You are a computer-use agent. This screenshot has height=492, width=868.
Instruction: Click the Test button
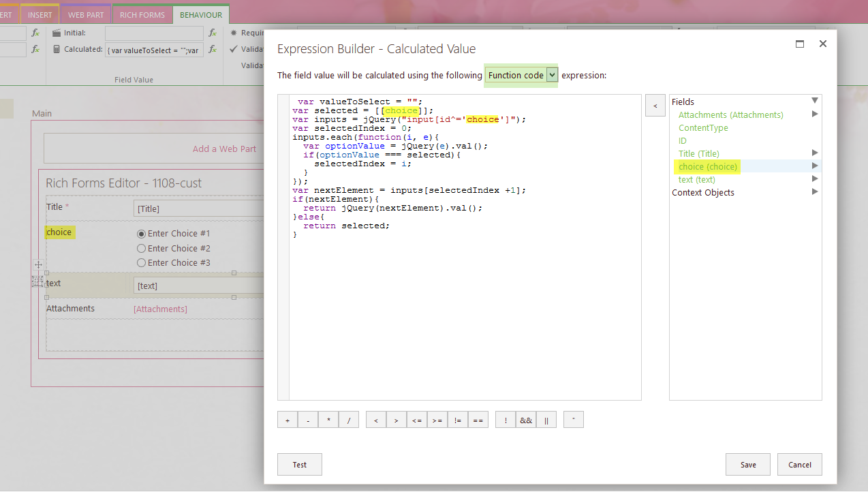pos(299,465)
